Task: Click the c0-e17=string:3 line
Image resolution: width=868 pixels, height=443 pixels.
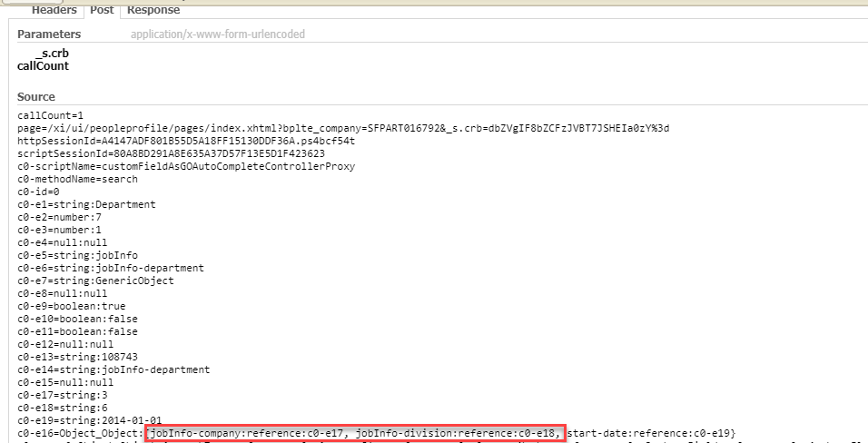Action: click(x=63, y=396)
